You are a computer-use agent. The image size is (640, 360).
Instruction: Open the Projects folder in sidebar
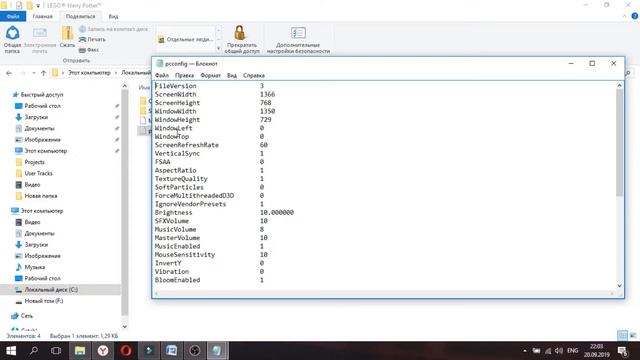[x=34, y=162]
